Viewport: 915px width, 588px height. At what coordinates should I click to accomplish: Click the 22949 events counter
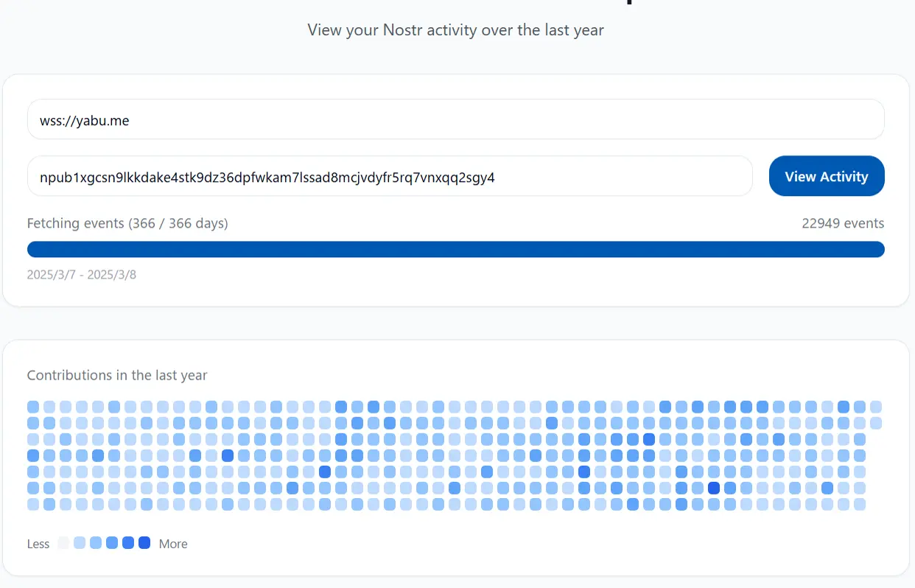click(843, 223)
